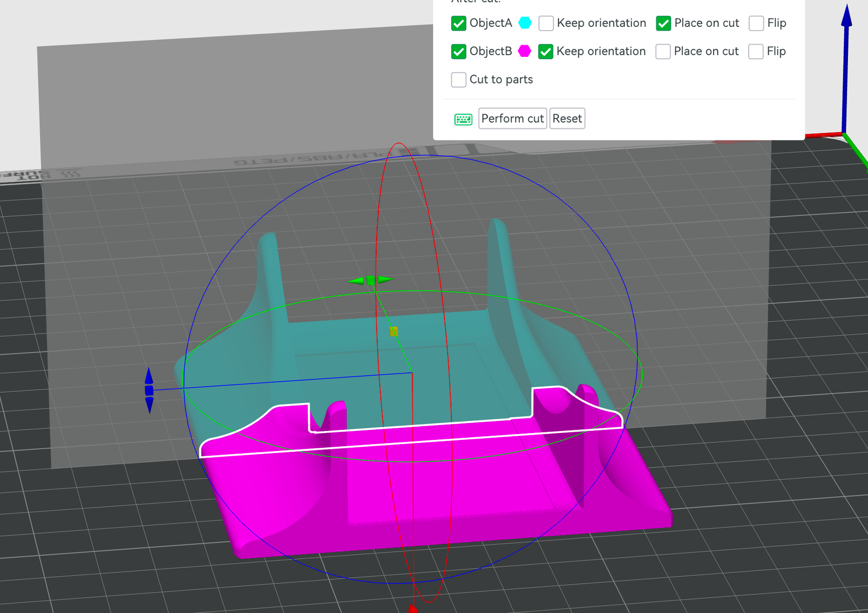Uncheck the ObjectB checkbox
Viewport: 868px width, 613px height.
459,52
